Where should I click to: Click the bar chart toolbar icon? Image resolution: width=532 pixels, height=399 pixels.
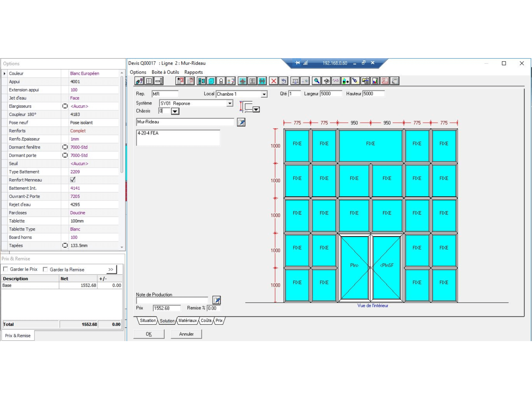point(375,81)
